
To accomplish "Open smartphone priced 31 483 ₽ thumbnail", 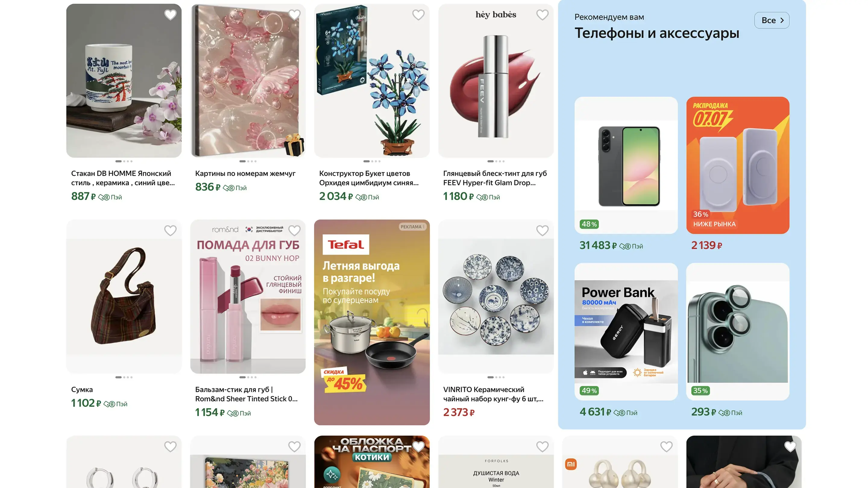I will (x=626, y=165).
